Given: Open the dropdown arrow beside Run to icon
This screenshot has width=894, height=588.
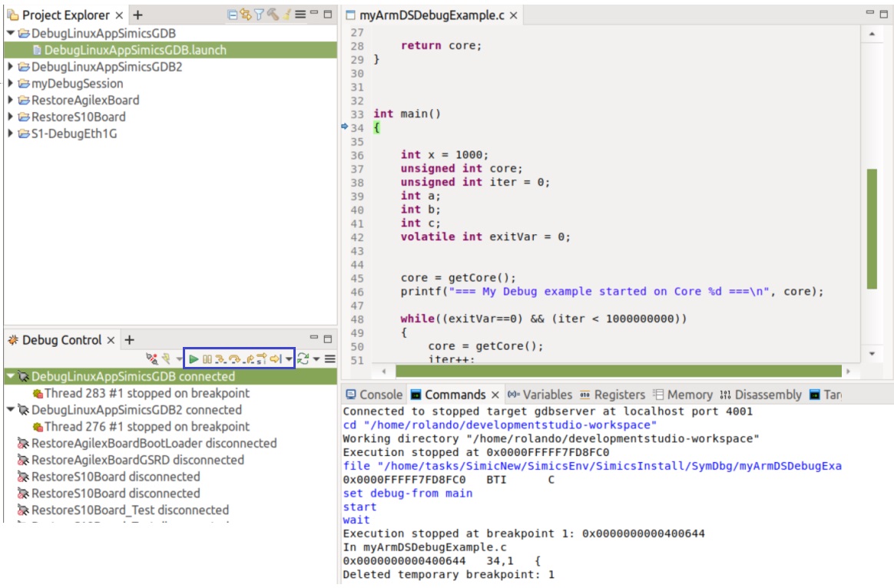Looking at the screenshot, I should [x=289, y=358].
